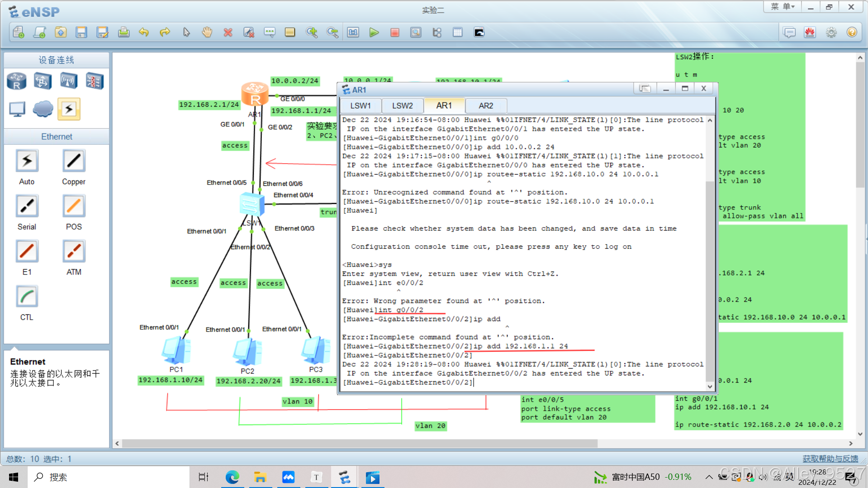The image size is (868, 488).
Task: Open the Windows Start menu
Action: tap(14, 477)
